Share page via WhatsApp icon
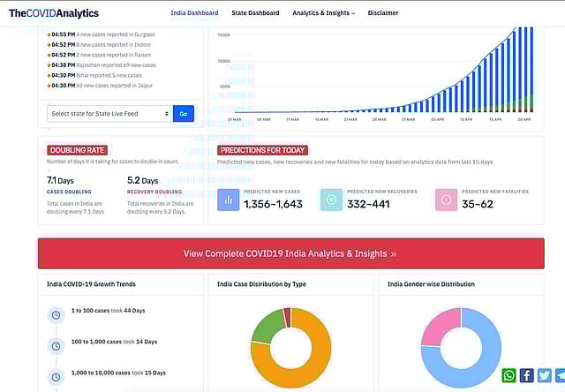 [509, 376]
